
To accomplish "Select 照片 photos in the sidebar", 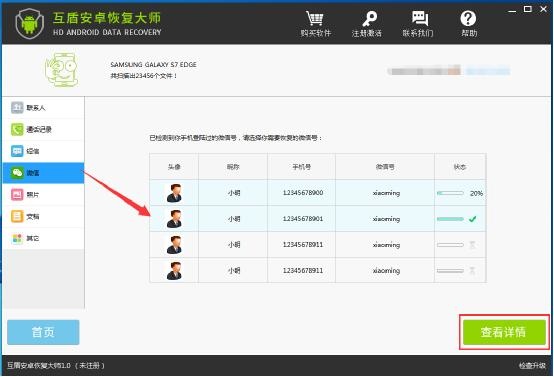I will [x=43, y=195].
